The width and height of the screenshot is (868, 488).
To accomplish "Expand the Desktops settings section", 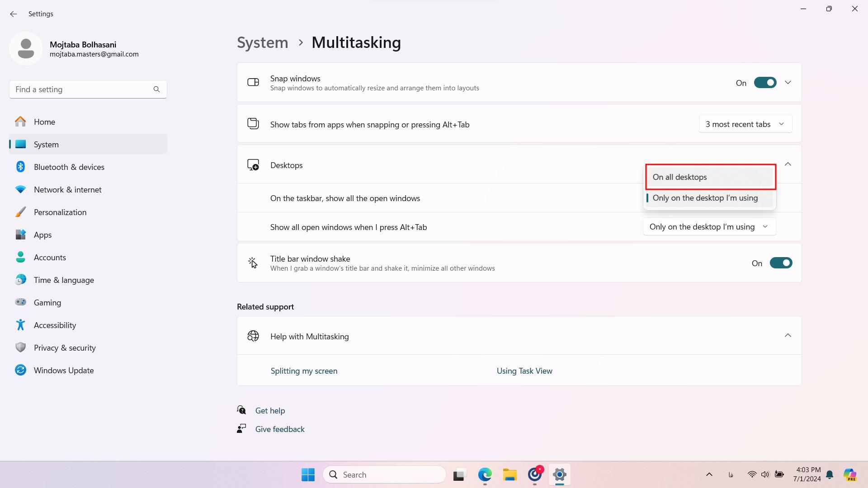I will point(788,164).
